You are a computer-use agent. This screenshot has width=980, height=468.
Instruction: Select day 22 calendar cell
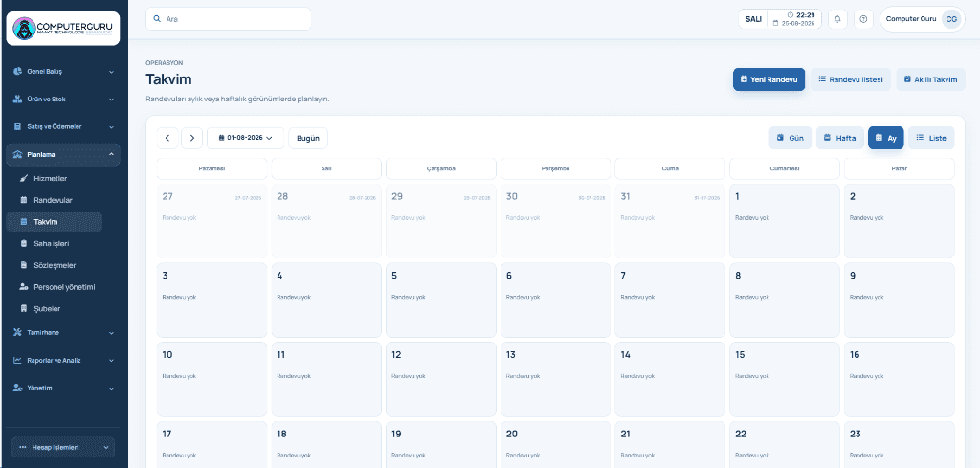[x=785, y=444]
